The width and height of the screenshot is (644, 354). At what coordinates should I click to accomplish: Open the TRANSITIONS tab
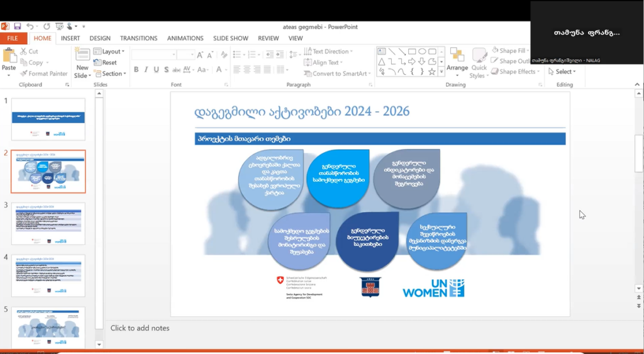[x=138, y=38]
